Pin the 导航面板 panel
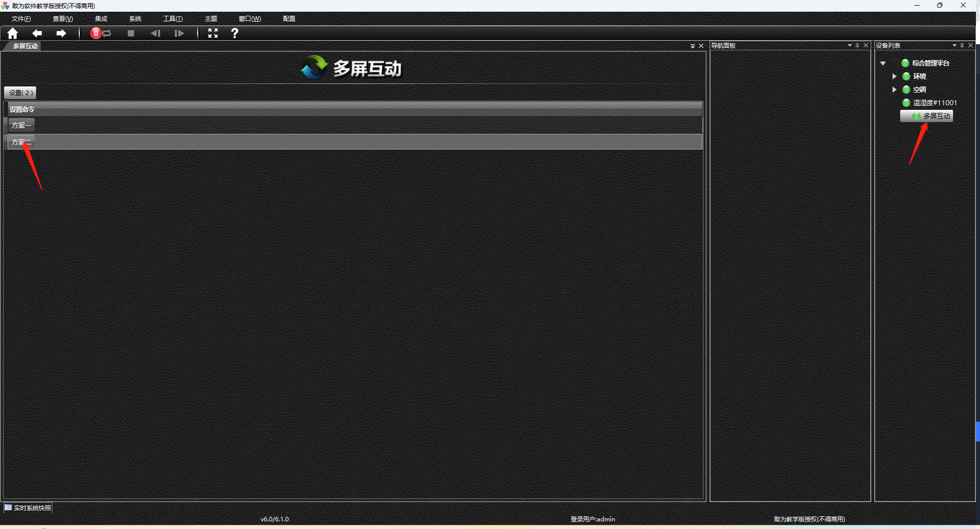The height and width of the screenshot is (529, 980). (x=857, y=46)
